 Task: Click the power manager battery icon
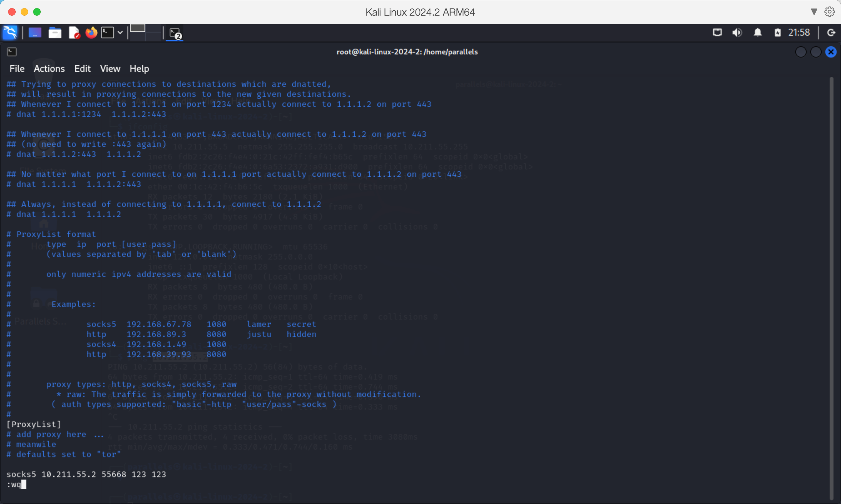tap(777, 33)
